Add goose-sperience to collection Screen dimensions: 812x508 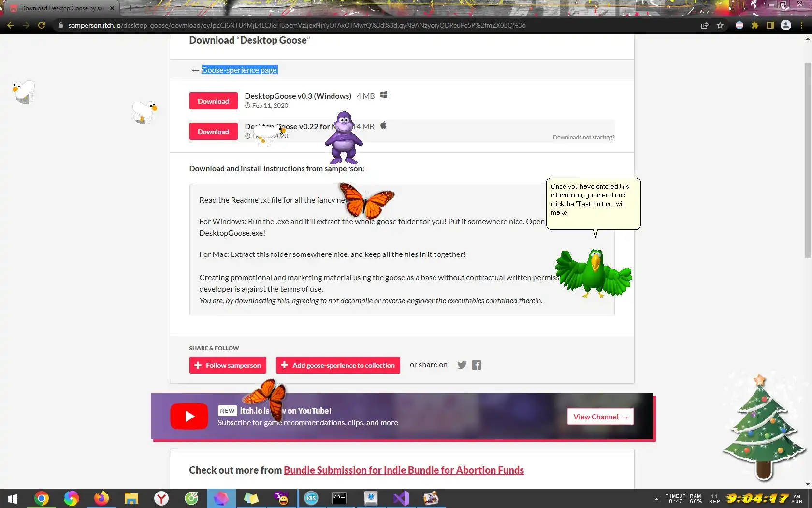[338, 365]
